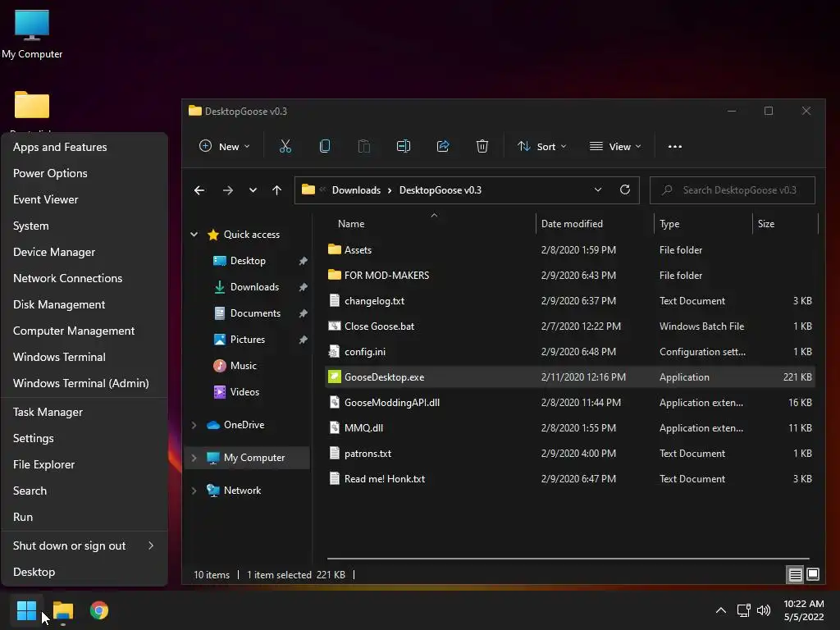Select the FOR MOD-MAKERS folder
This screenshot has width=840, height=630.
click(571, 275)
